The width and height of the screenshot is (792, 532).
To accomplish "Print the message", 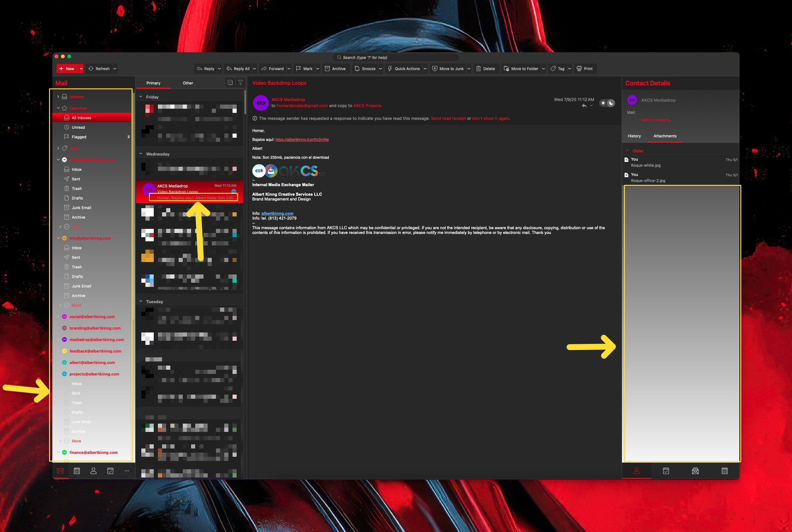I will coord(585,69).
